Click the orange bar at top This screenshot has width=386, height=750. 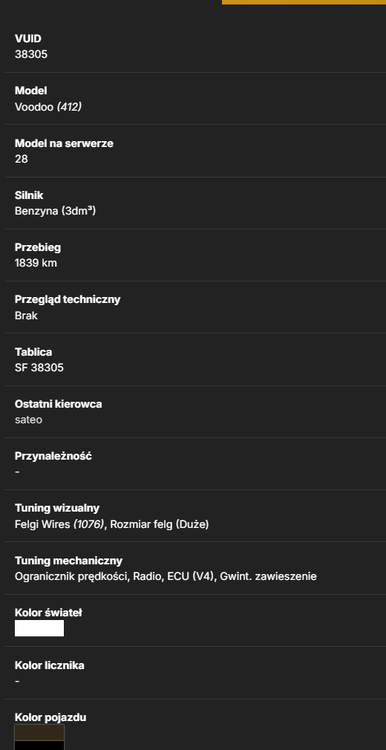304,2
